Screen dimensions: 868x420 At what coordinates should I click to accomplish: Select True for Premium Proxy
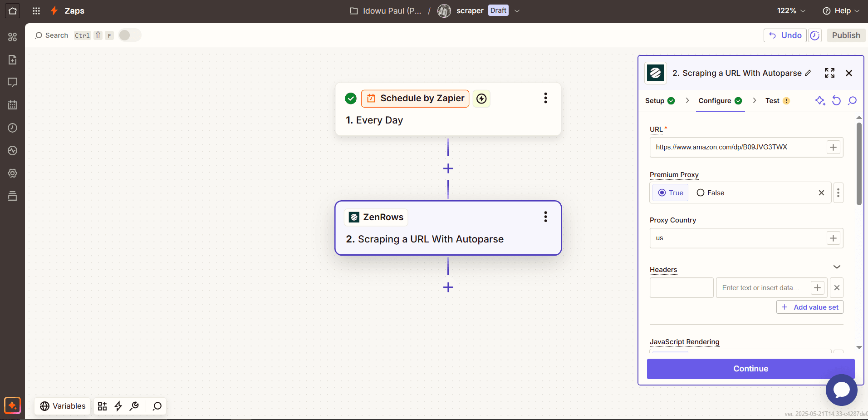671,193
